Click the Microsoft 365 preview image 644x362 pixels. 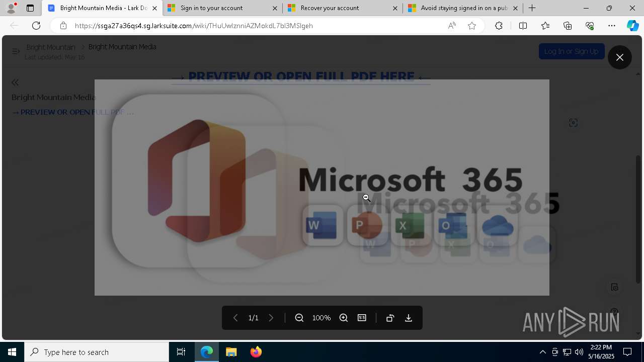click(322, 187)
